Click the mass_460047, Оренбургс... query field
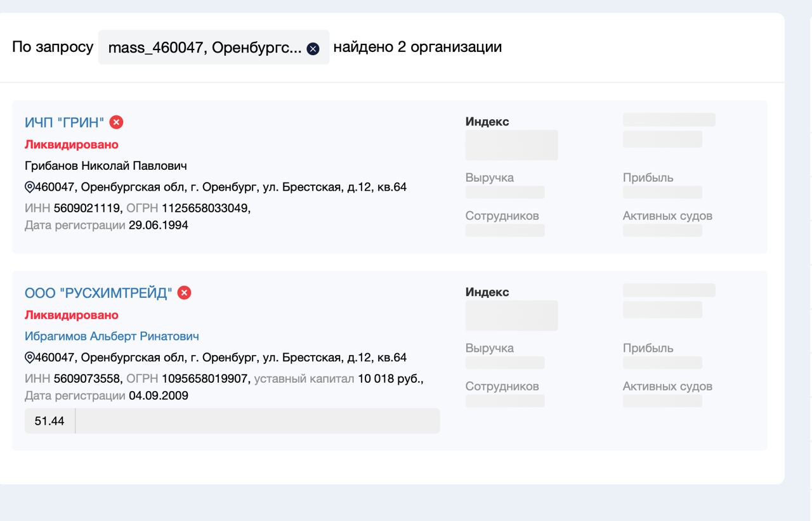This screenshot has height=521, width=812. pyautogui.click(x=214, y=48)
